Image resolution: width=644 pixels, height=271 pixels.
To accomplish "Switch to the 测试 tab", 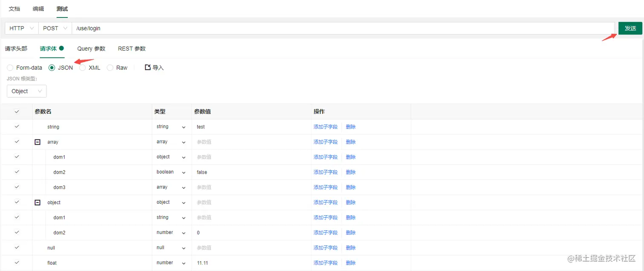I will click(62, 9).
